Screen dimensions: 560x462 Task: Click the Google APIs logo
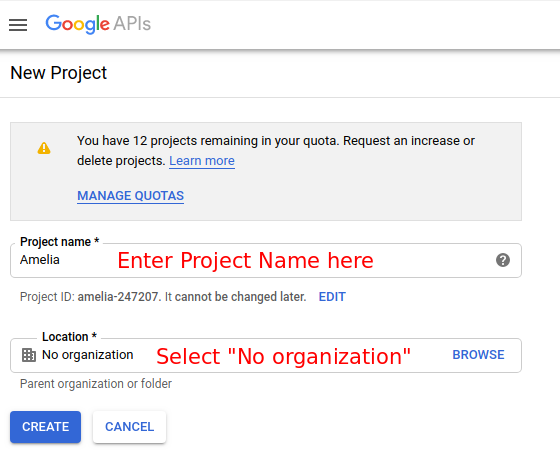click(x=98, y=24)
